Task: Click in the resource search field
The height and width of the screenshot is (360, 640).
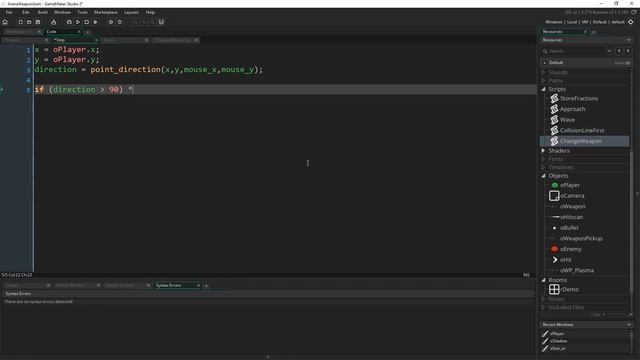Action: (x=577, y=51)
